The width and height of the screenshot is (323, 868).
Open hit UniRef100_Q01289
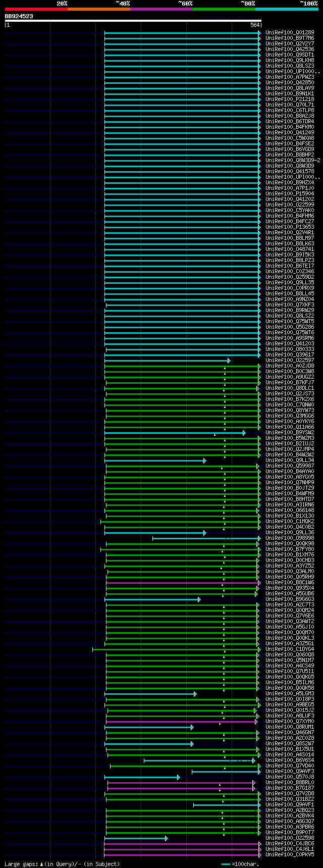[x=290, y=33]
